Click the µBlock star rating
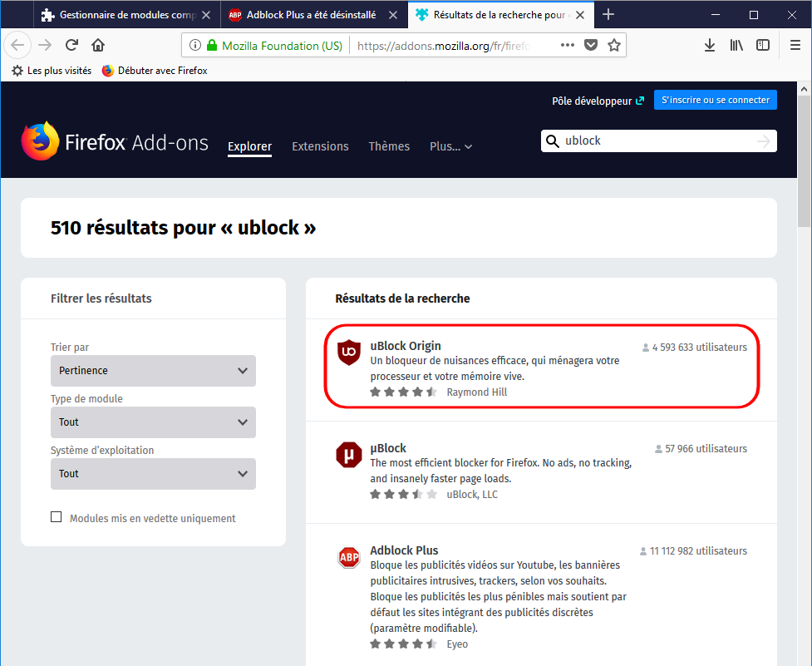 tap(404, 495)
